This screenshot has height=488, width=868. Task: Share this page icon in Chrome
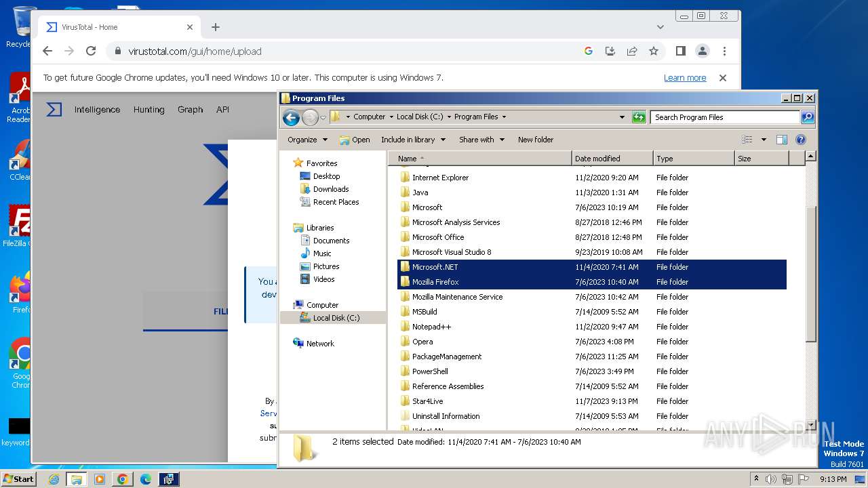tap(632, 51)
